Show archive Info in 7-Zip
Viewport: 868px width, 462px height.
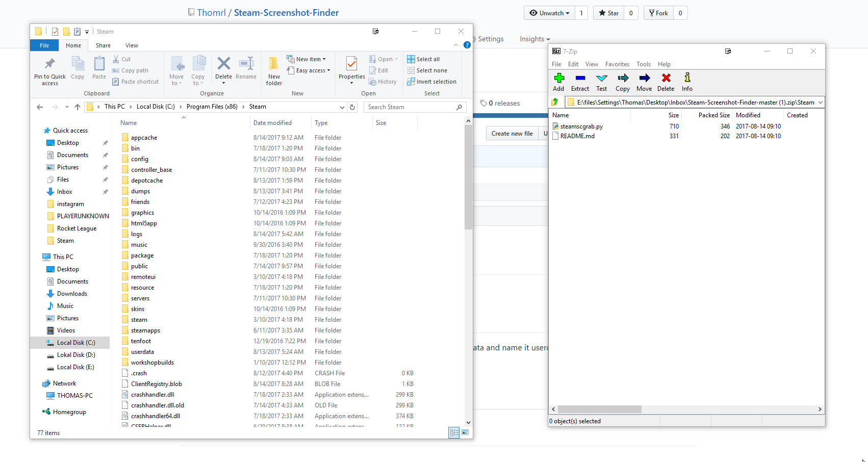tap(687, 81)
